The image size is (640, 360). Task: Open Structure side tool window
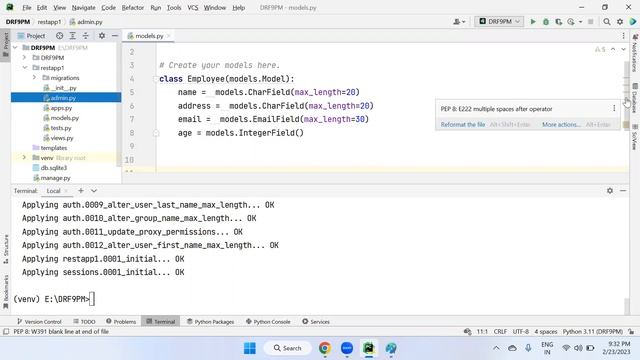coord(6,249)
